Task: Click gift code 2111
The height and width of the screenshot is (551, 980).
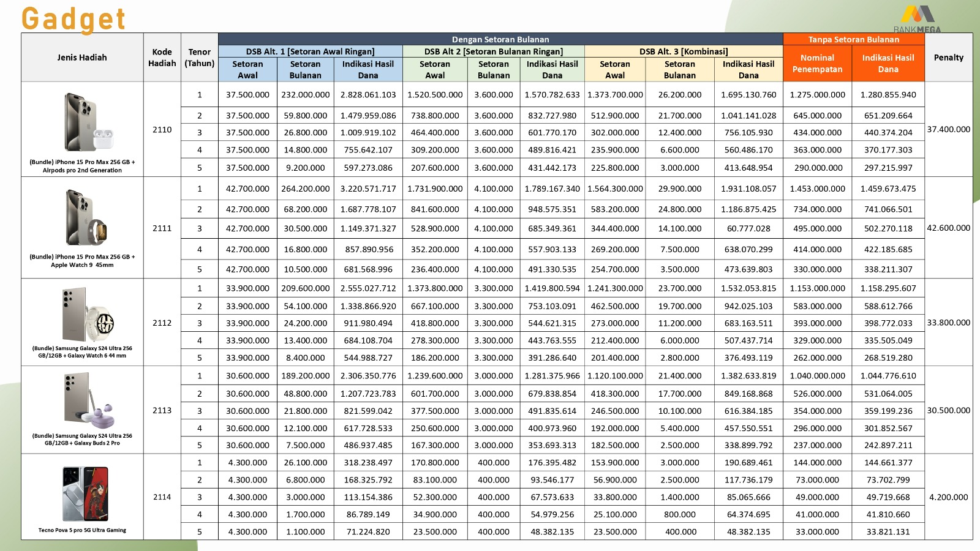Action: (162, 228)
